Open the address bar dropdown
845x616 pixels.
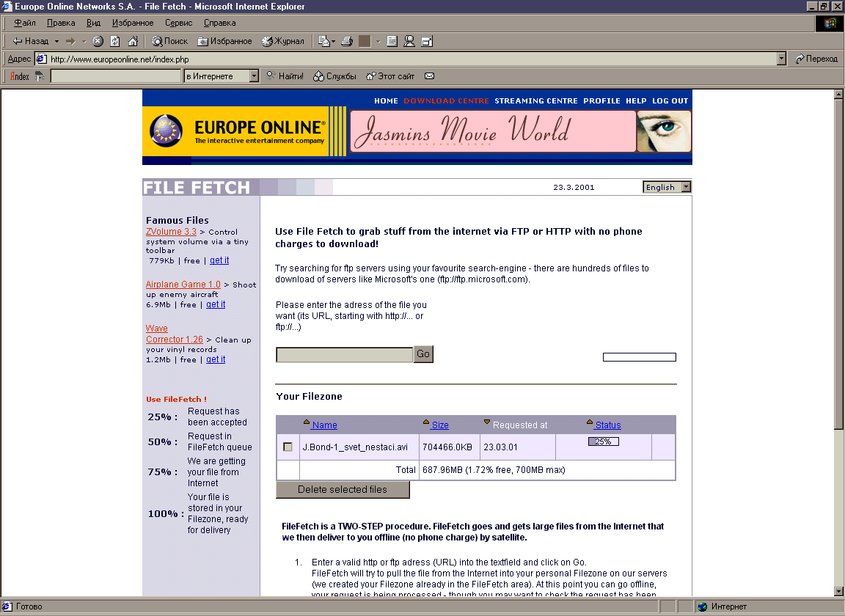pos(781,59)
